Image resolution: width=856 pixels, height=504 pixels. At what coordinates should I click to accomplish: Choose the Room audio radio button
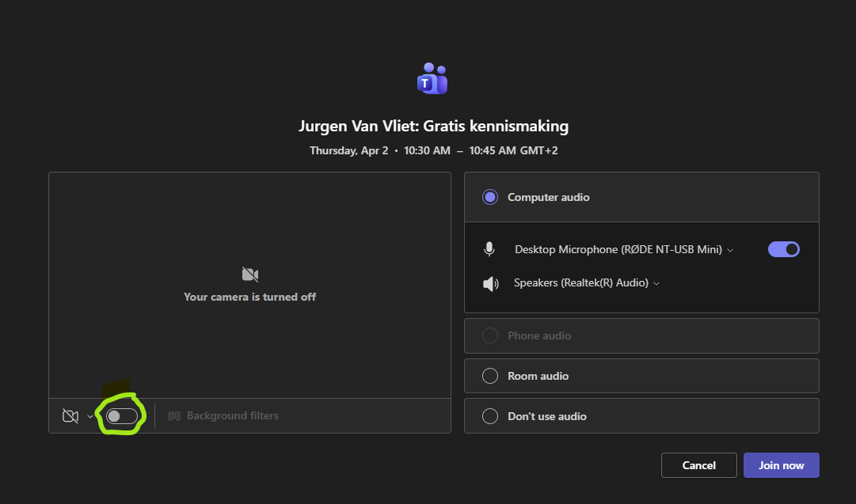(490, 377)
